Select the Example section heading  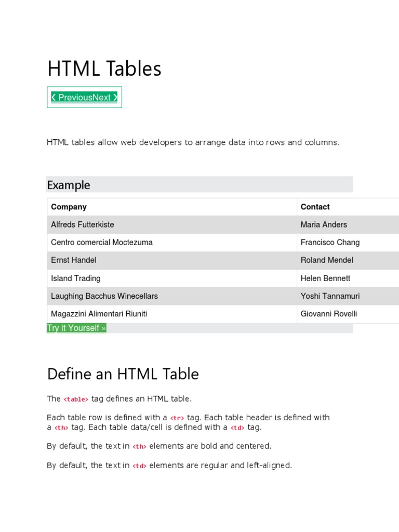[69, 185]
